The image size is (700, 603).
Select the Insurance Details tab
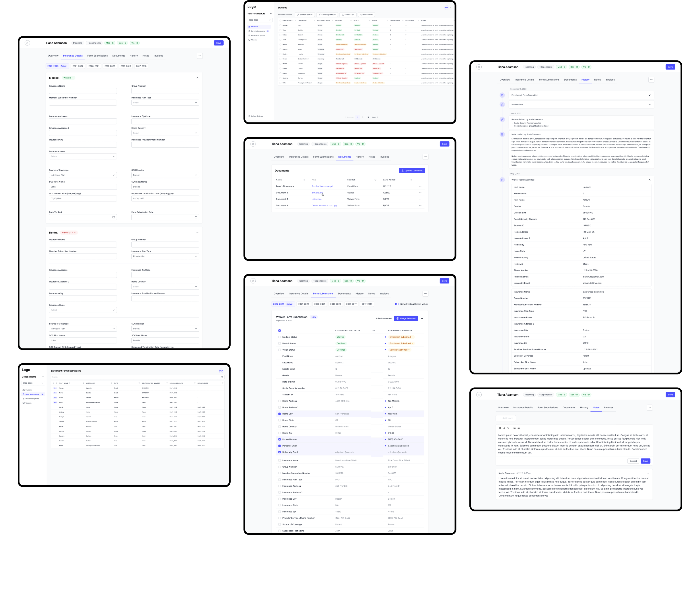[71, 56]
